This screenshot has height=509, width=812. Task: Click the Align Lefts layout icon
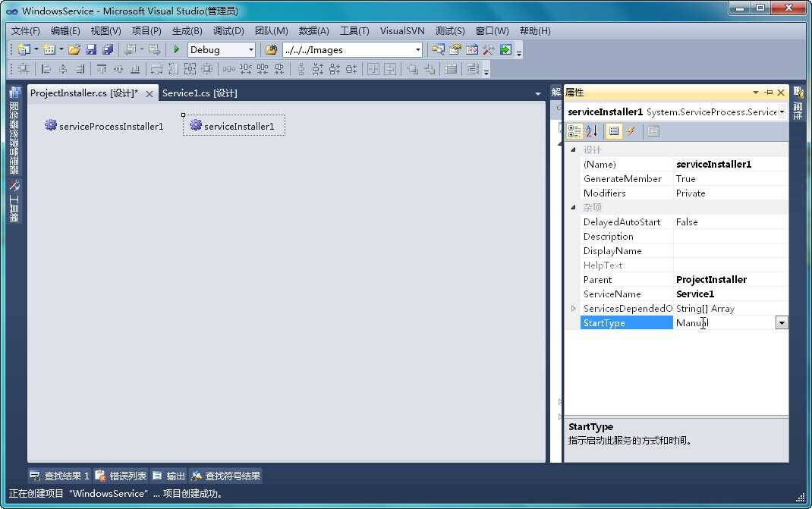tap(46, 69)
